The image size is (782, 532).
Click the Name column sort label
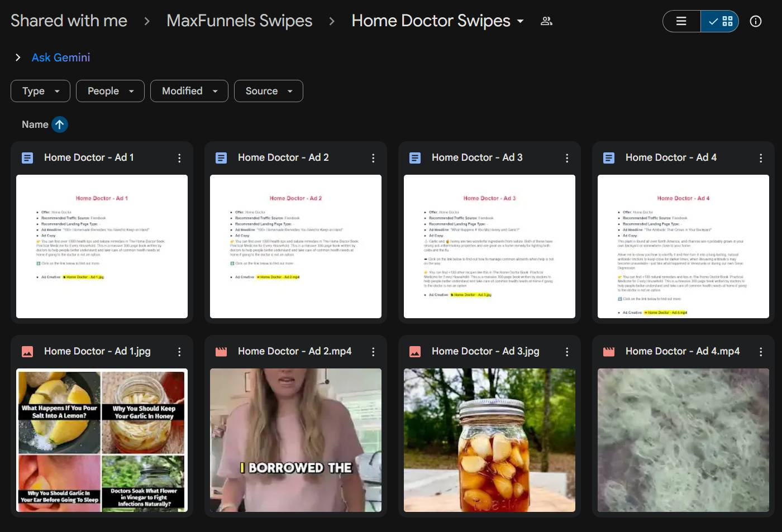point(35,124)
